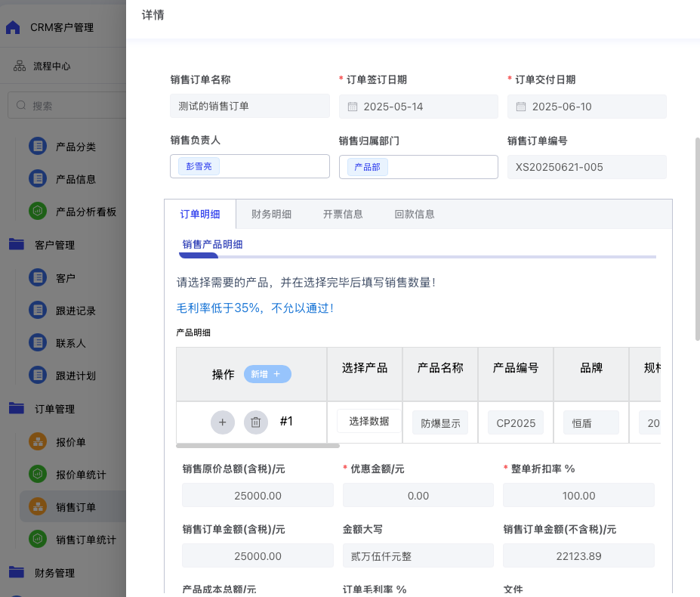Click the 恒盾 brand cell
The height and width of the screenshot is (597, 700).
591,422
